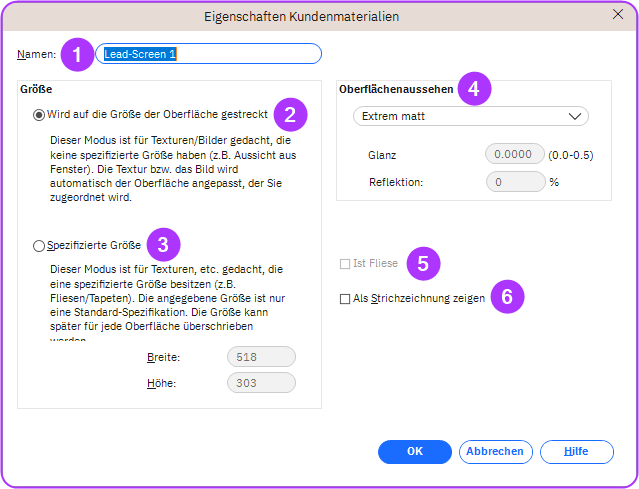Click the Glanz value field
This screenshot has height=489, width=639.
[514, 154]
